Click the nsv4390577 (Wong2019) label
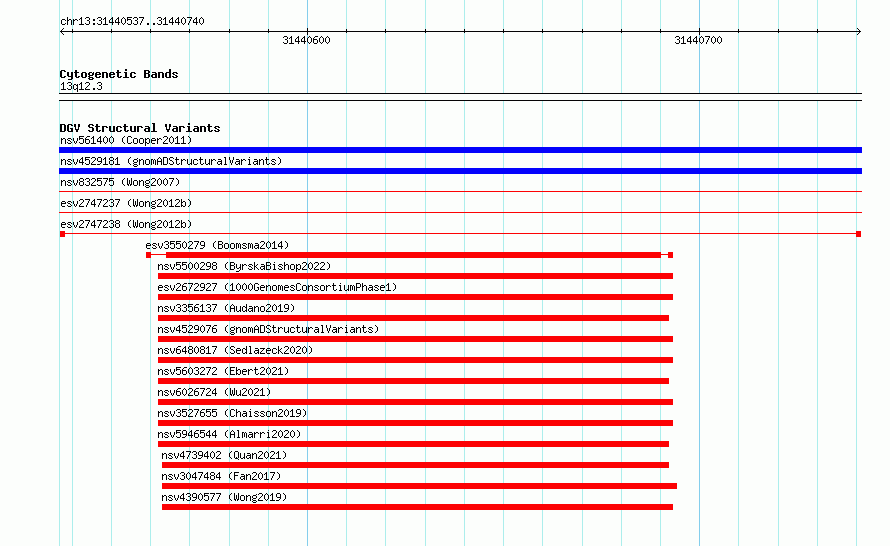 pyautogui.click(x=224, y=497)
